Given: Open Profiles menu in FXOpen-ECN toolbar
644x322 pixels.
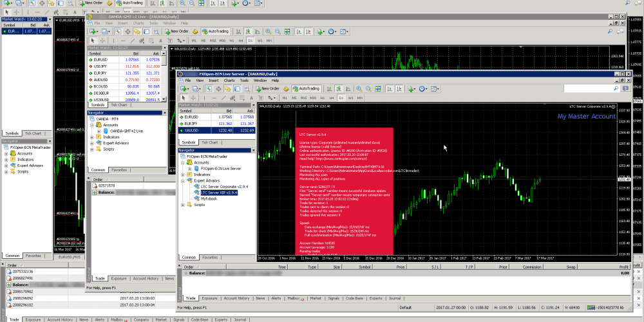Looking at the screenshot, I should (x=196, y=89).
